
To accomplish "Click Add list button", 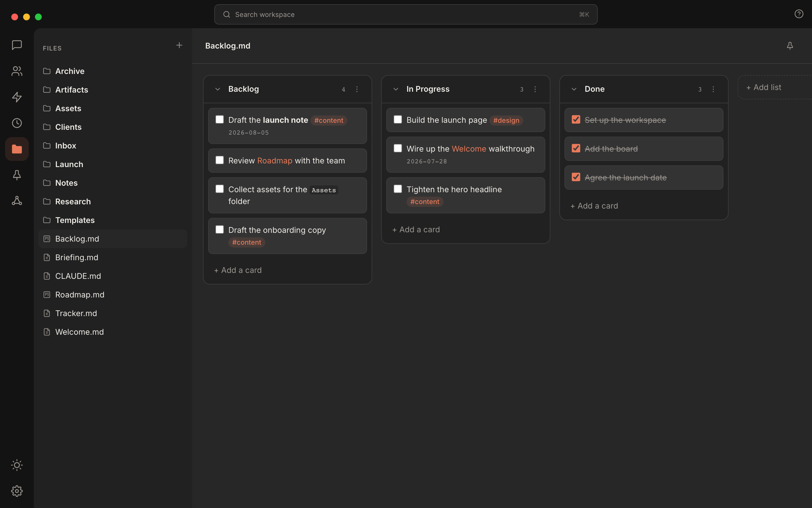I will point(775,87).
